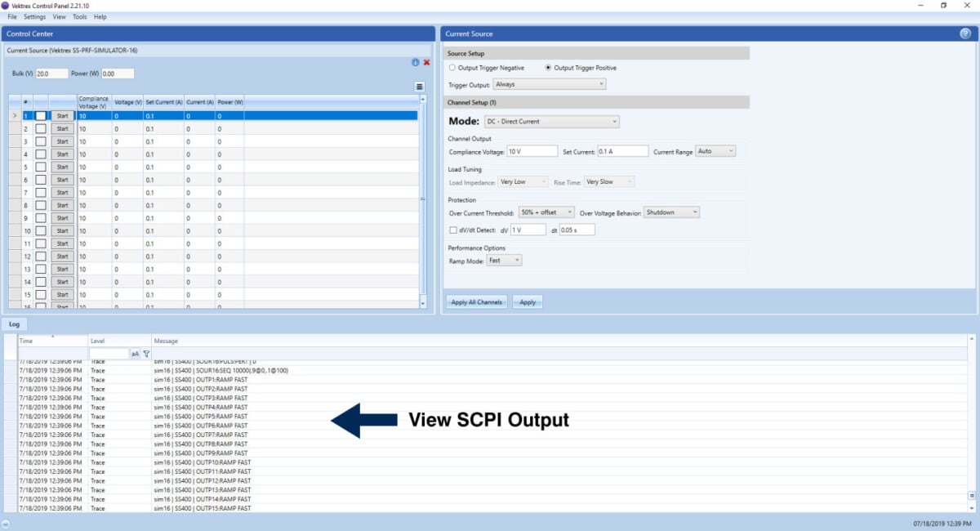The image size is (980, 531).
Task: Click Start for channel 4
Action: [x=62, y=154]
